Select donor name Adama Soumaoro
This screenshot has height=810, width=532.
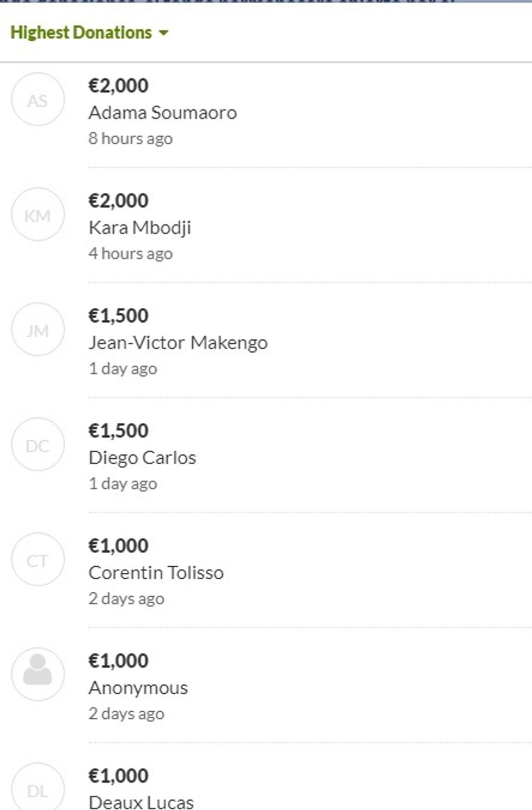[x=162, y=112]
